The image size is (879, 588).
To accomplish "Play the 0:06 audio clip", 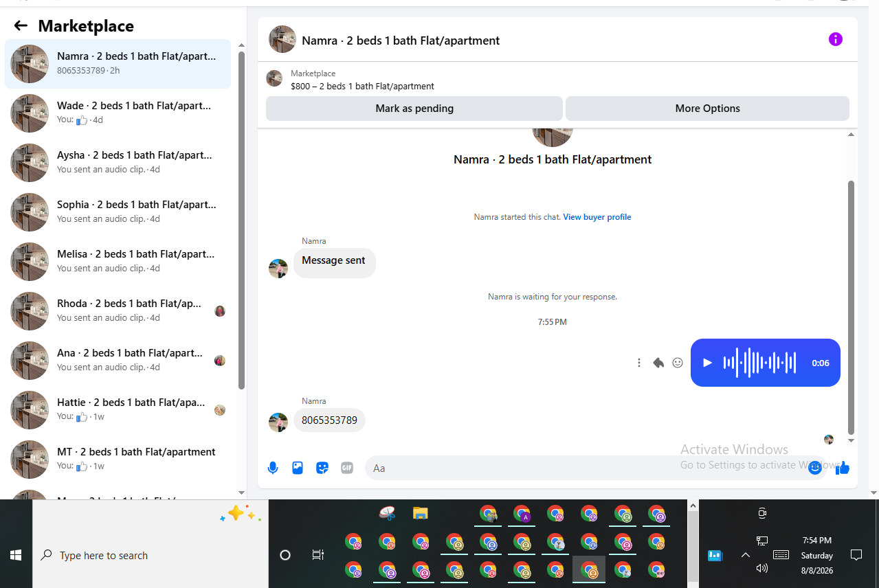I will coord(707,363).
